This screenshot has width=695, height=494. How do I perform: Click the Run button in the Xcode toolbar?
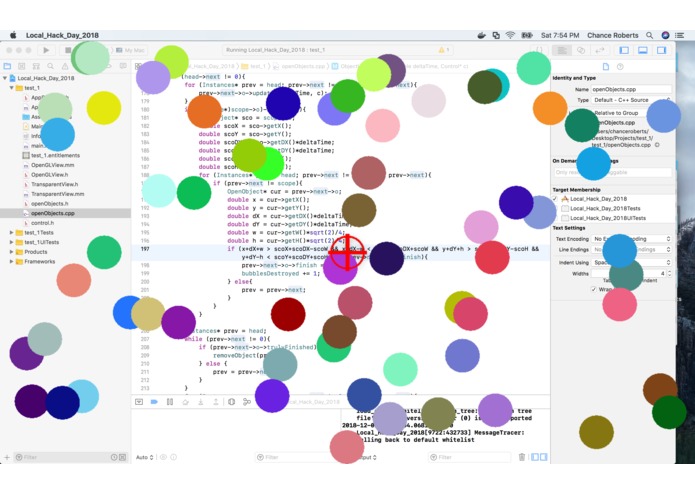pos(46,50)
